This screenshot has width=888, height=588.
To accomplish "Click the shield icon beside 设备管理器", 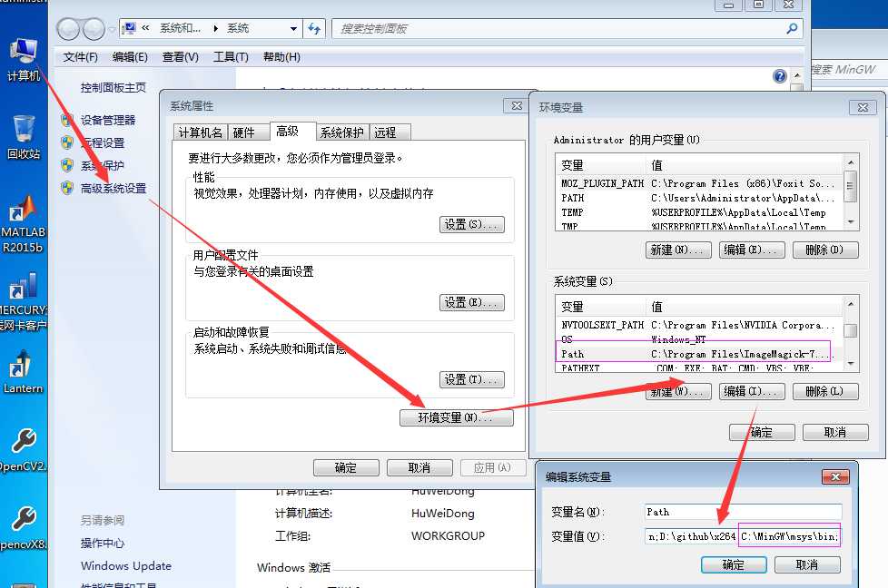I will coord(67,120).
